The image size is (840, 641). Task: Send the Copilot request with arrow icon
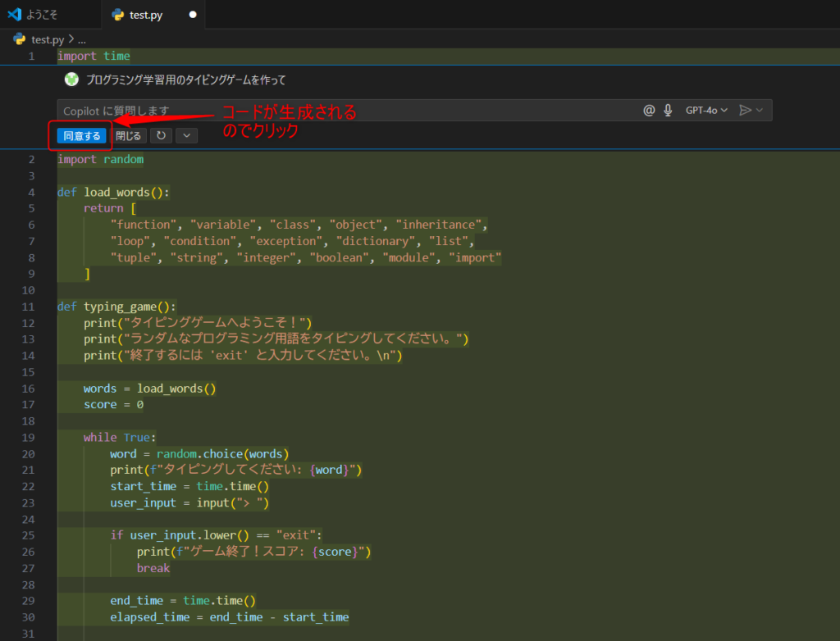point(745,111)
